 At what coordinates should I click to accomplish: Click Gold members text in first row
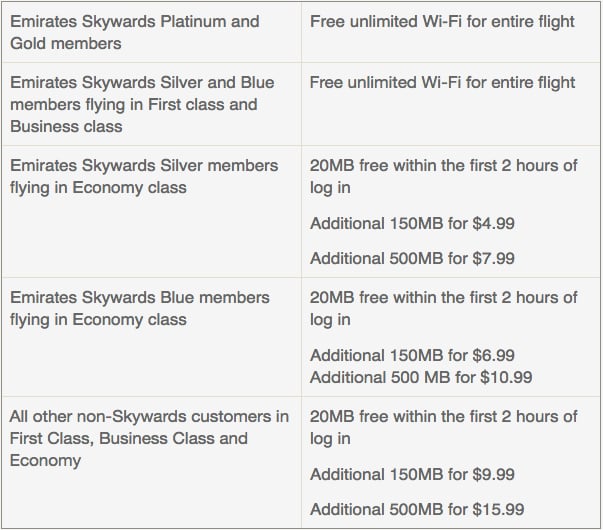point(66,43)
